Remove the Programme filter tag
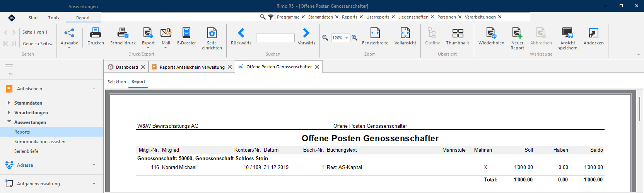 tap(303, 17)
